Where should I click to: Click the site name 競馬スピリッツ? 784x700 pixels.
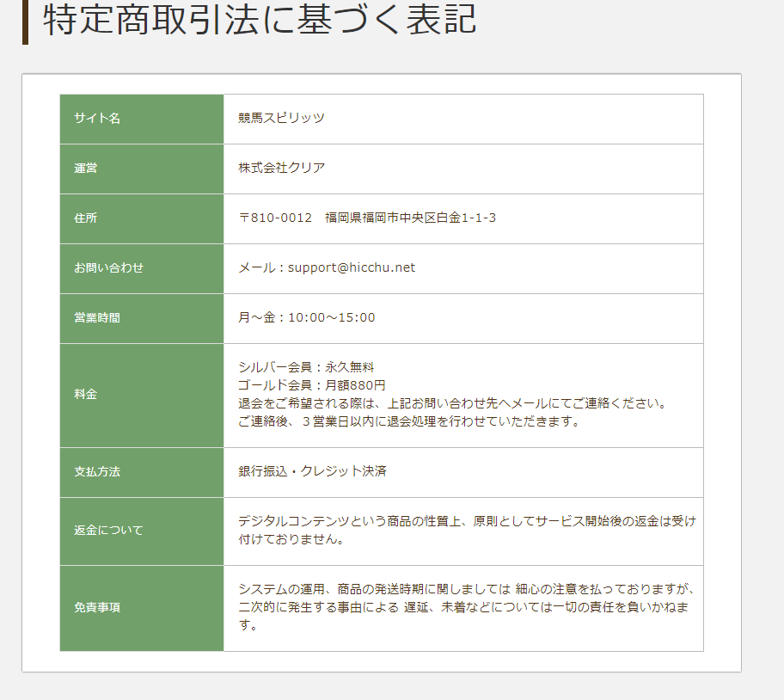[x=281, y=118]
